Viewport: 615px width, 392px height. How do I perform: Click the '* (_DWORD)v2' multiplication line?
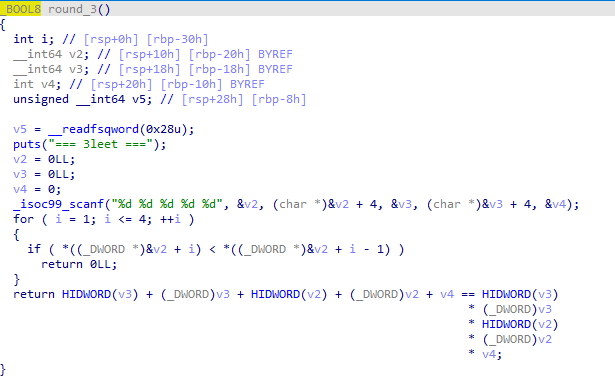coord(510,339)
